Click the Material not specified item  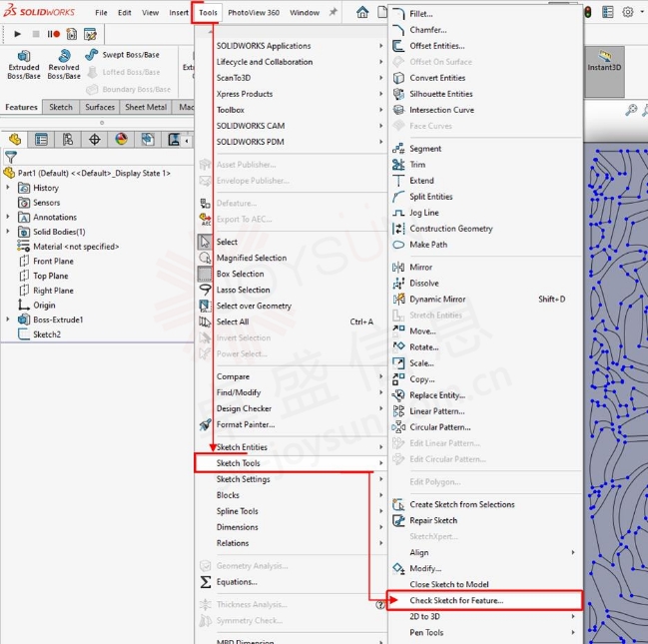coord(76,247)
